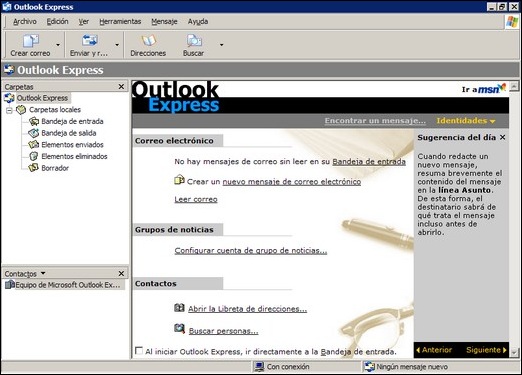The height and width of the screenshot is (375, 522).
Task: Go to the Siguiente tip
Action: click(486, 350)
